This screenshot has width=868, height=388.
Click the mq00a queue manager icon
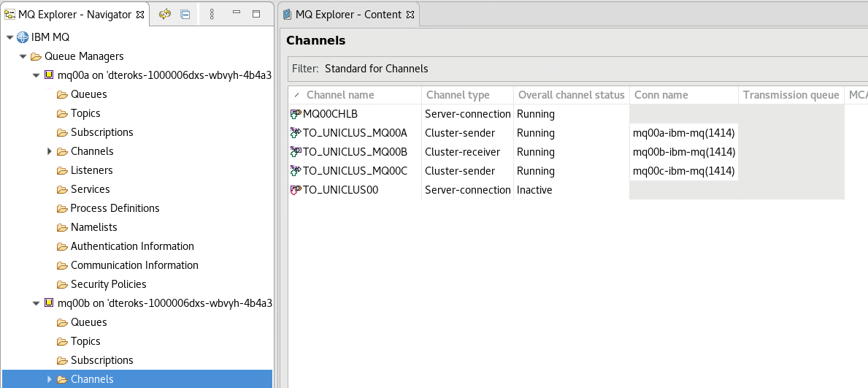click(x=49, y=75)
